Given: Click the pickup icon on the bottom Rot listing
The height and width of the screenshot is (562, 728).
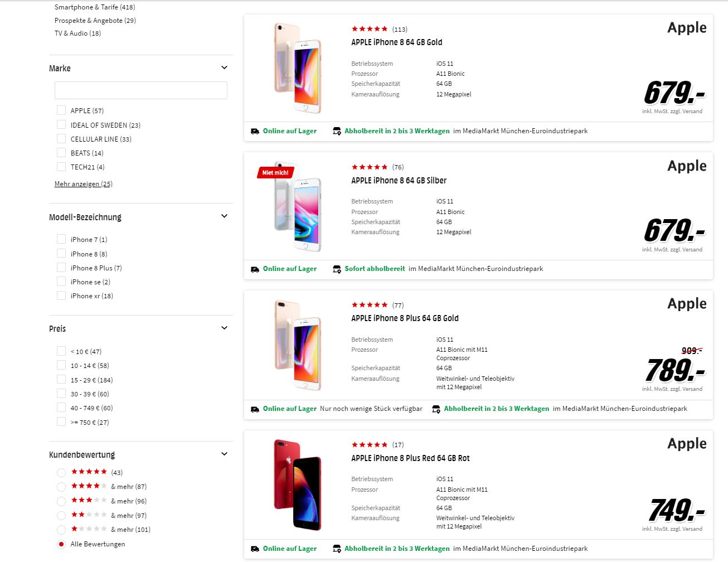Looking at the screenshot, I should (337, 548).
